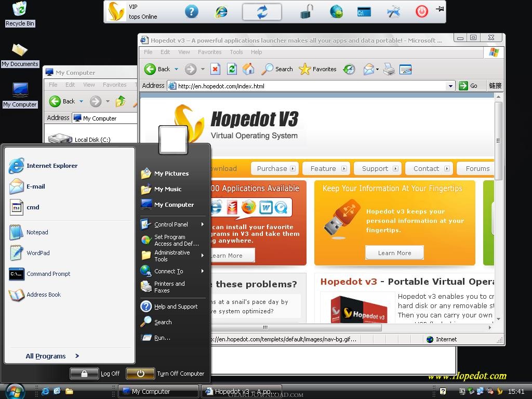Click the Hopedot switch arrows button
This screenshot has width=532, height=399.
[x=262, y=12]
